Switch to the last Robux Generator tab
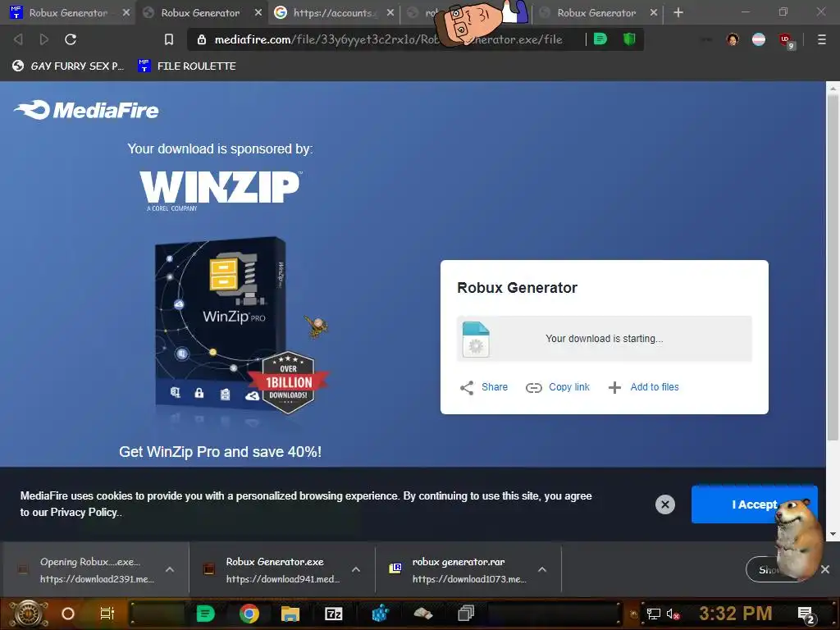This screenshot has width=840, height=630. 596,13
